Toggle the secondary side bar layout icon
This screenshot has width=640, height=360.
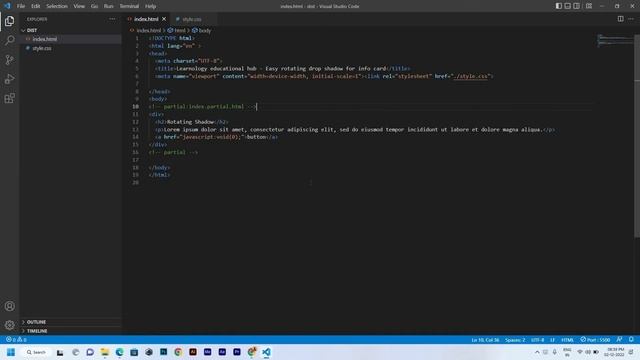(x=576, y=6)
